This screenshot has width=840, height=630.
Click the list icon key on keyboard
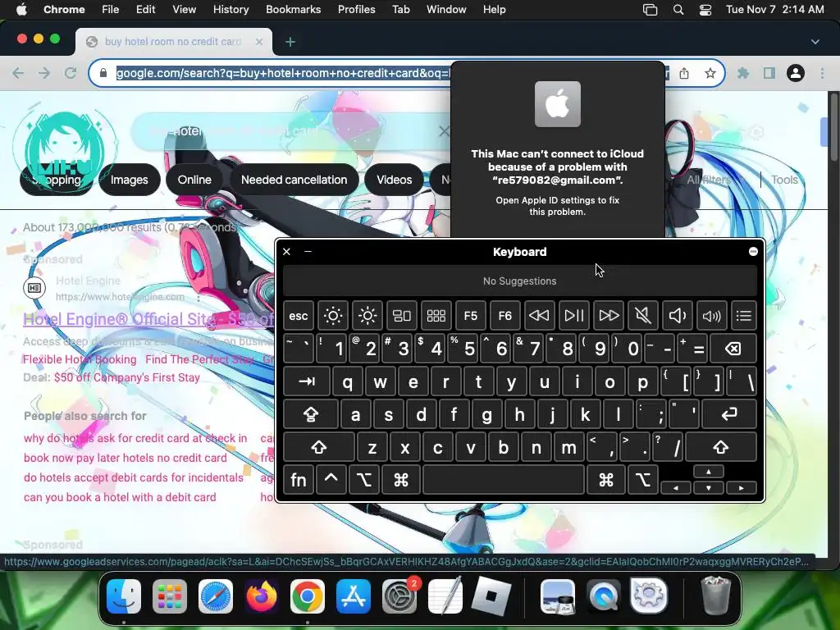743,316
